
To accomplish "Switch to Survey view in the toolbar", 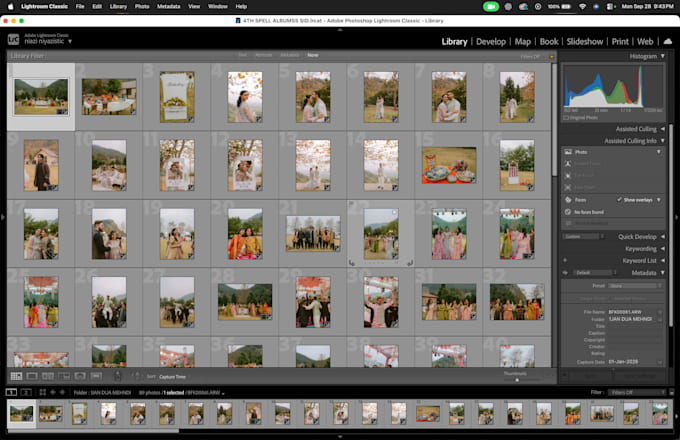I will 64,376.
